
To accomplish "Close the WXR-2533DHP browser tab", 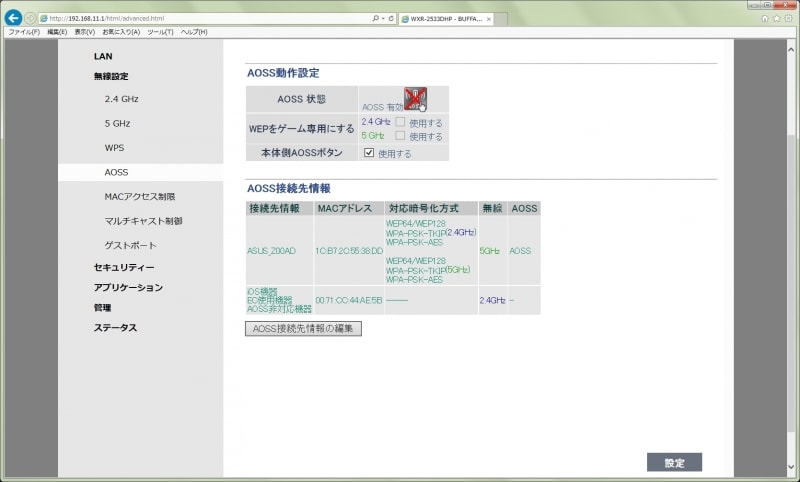I will [489, 19].
